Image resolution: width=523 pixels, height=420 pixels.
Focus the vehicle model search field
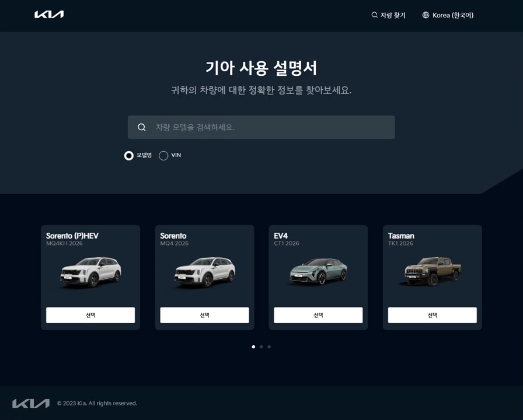pyautogui.click(x=269, y=127)
